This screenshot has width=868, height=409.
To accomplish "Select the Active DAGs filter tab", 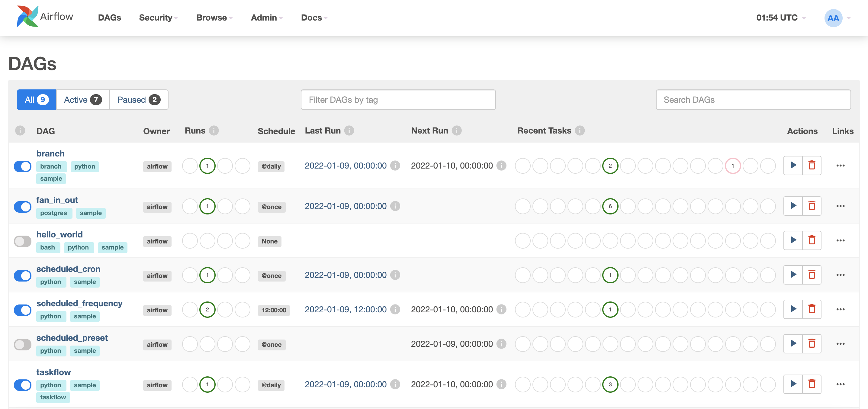I will [x=82, y=100].
